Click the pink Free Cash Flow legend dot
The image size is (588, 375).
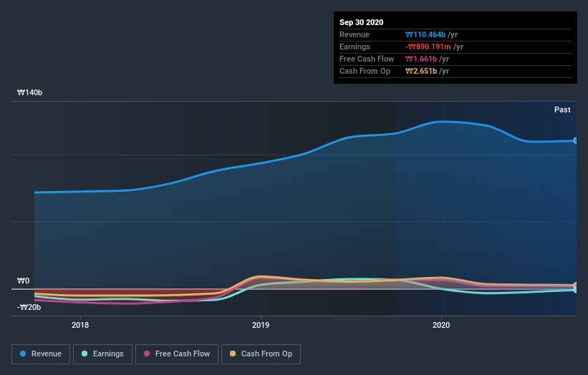pos(147,354)
